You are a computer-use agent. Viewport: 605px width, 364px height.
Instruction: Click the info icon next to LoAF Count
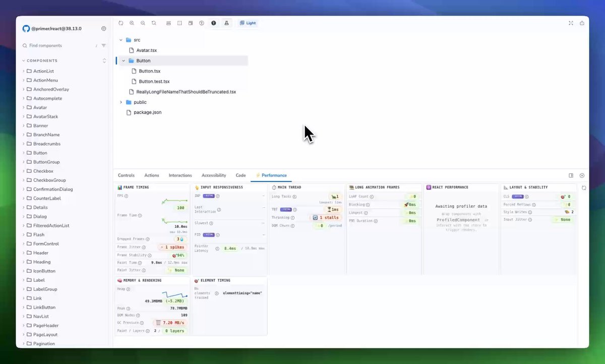point(373,197)
